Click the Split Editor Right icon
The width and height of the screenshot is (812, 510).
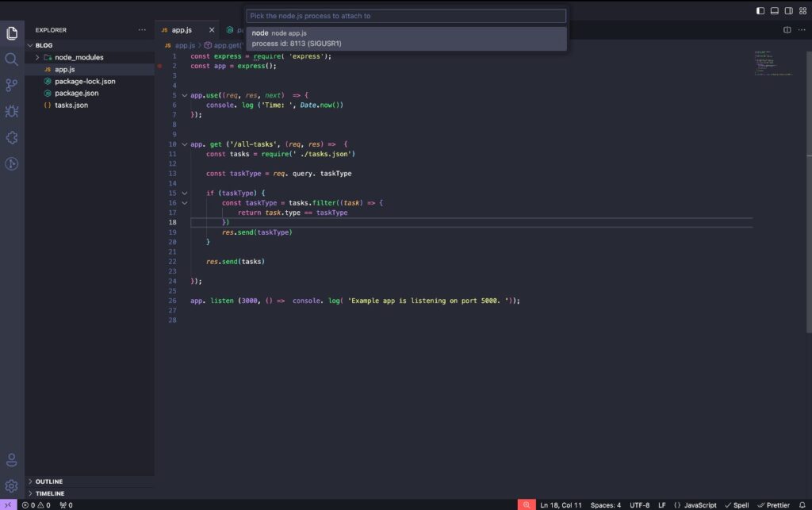[x=787, y=30]
